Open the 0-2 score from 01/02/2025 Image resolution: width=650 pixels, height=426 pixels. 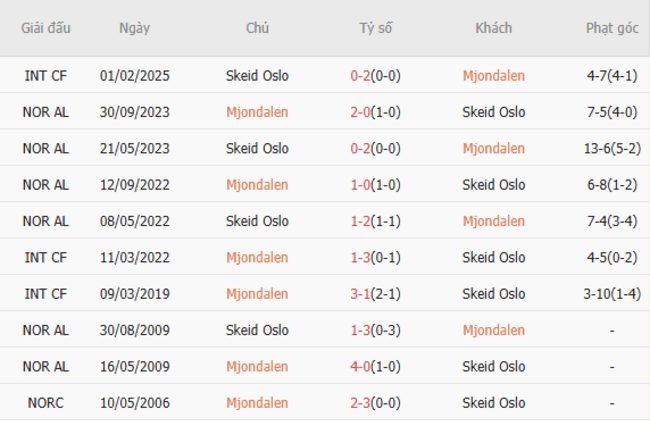coord(375,76)
